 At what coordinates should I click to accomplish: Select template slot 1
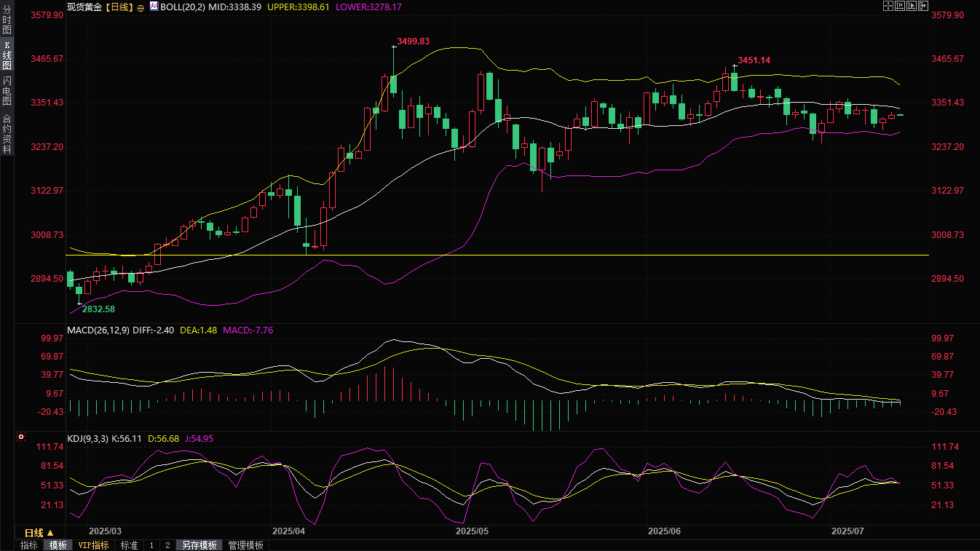coord(151,545)
